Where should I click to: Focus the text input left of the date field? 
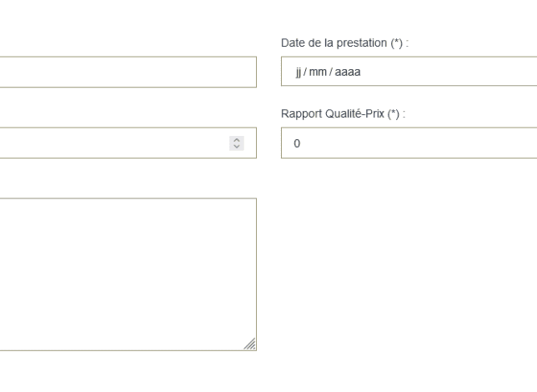coord(125,72)
